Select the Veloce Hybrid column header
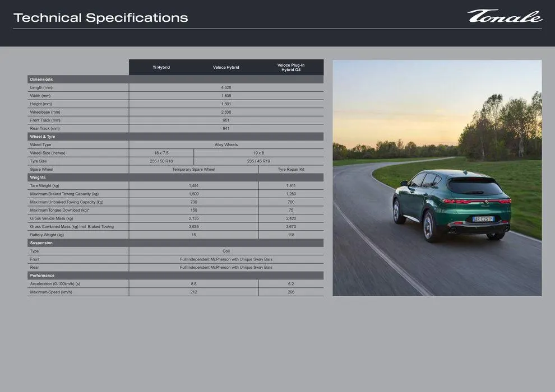555x392 pixels. [226, 68]
